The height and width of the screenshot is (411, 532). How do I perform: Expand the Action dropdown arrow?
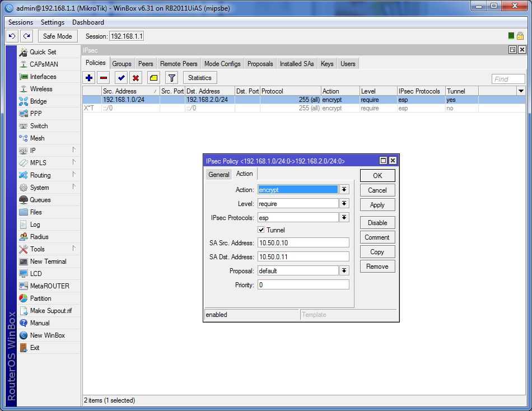point(344,189)
